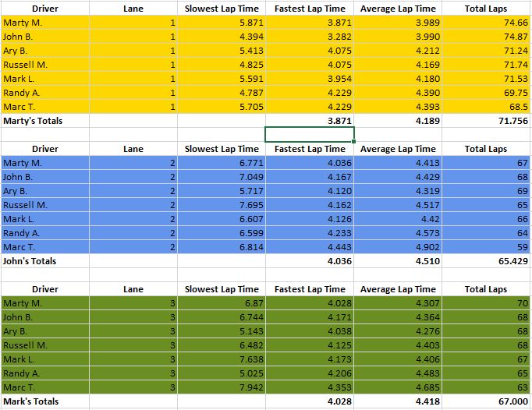The width and height of the screenshot is (532, 410).
Task: Select the average lap time total 4.189
Action: (x=398, y=121)
